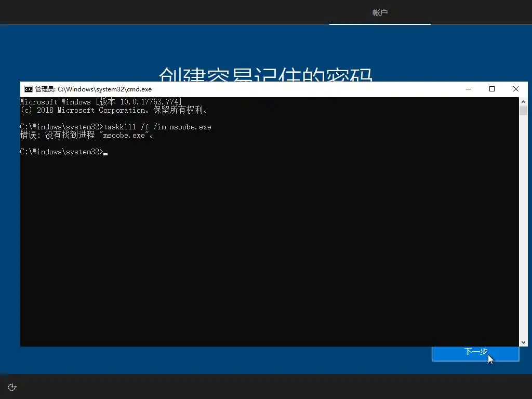Click the 创建容易记住的密码 heading
Viewport: 532px width, 399px height.
(x=265, y=74)
